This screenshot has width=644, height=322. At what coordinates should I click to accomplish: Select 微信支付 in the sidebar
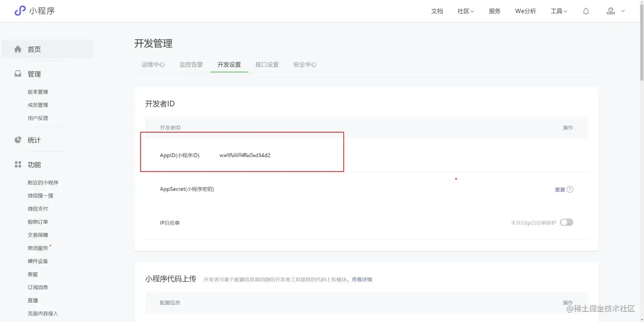coord(37,209)
